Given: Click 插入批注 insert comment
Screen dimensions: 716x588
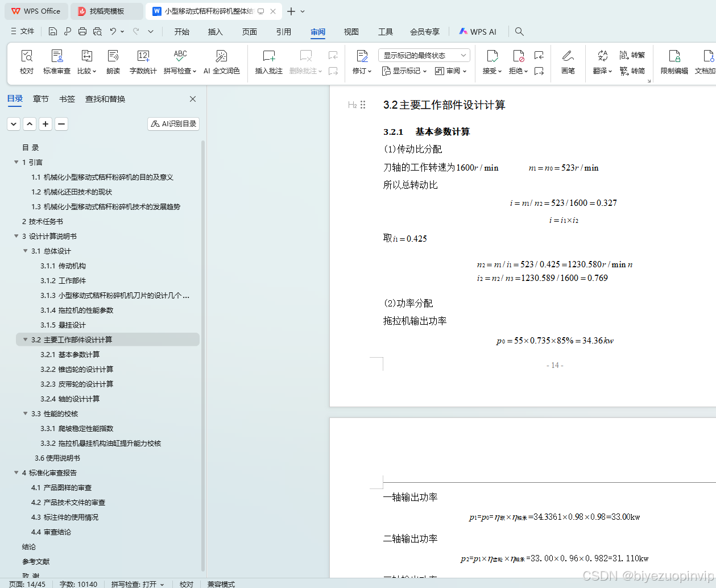Looking at the screenshot, I should (x=268, y=62).
